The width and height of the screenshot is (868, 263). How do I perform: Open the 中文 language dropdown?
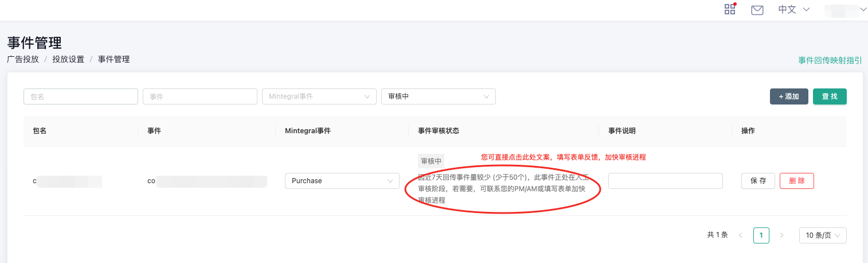coord(793,9)
